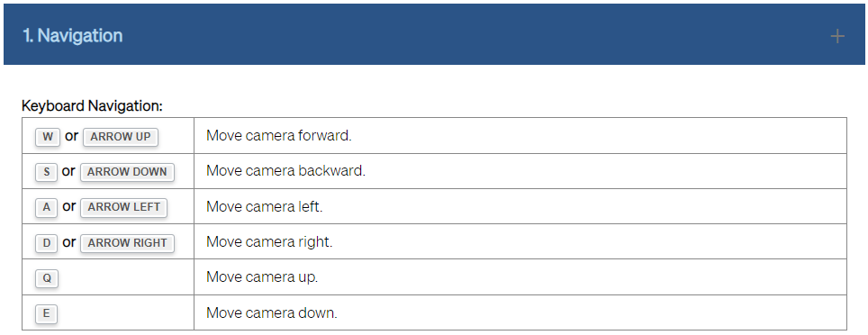Viewport: 868px width, 335px height.
Task: Click the A key badge
Action: (47, 207)
